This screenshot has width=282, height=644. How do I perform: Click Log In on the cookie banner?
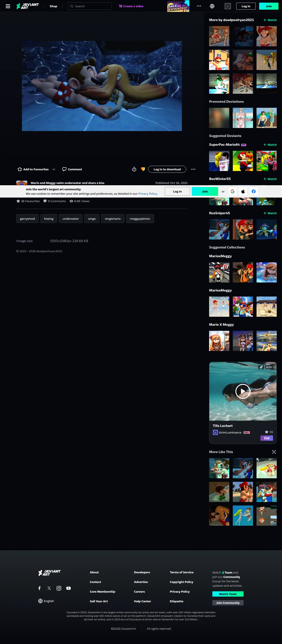point(177,191)
